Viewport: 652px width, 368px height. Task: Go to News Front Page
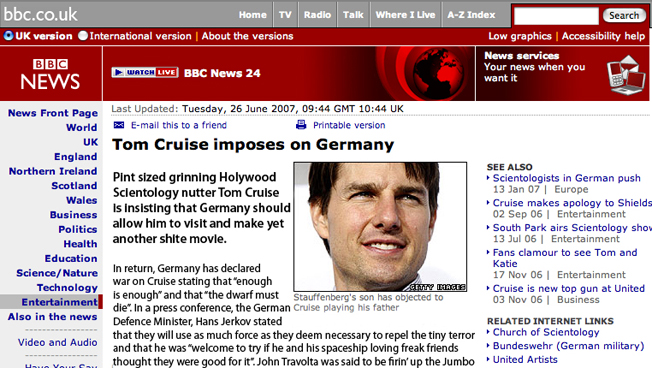53,113
